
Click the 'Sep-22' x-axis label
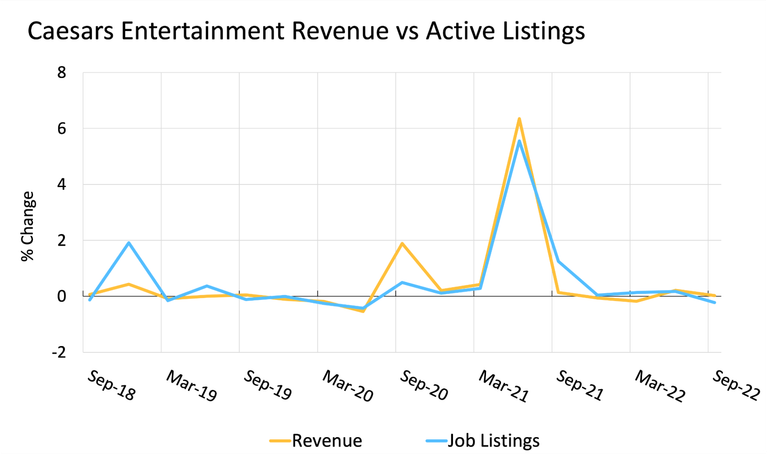tap(737, 385)
